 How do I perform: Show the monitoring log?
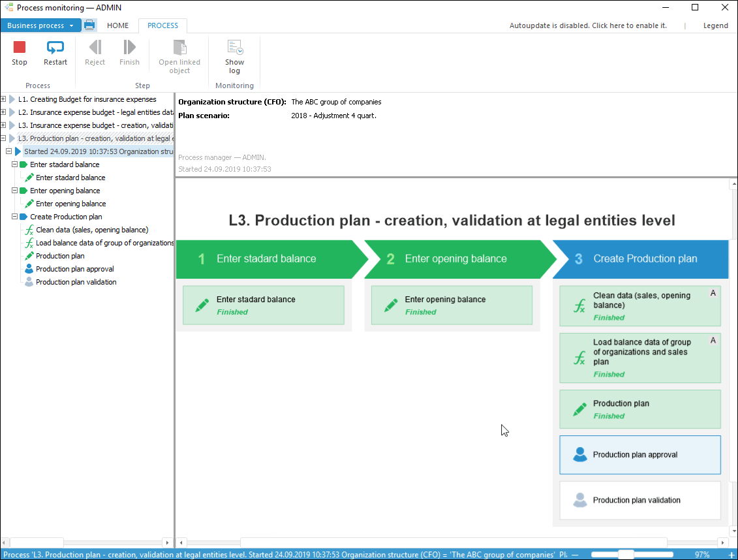tap(234, 57)
